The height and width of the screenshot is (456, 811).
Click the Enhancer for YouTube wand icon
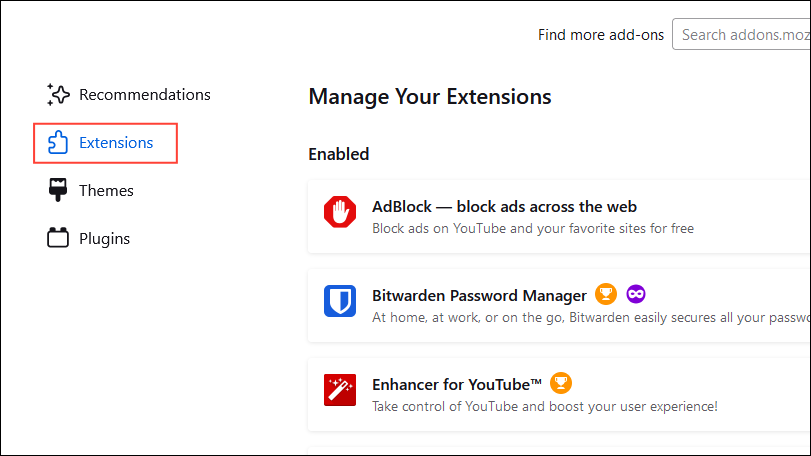[x=340, y=389]
